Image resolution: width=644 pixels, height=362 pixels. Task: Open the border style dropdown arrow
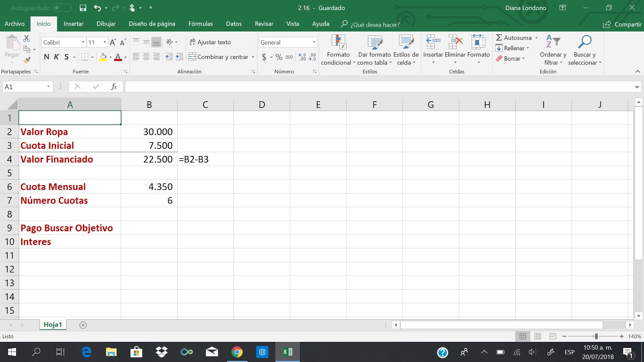click(92, 57)
